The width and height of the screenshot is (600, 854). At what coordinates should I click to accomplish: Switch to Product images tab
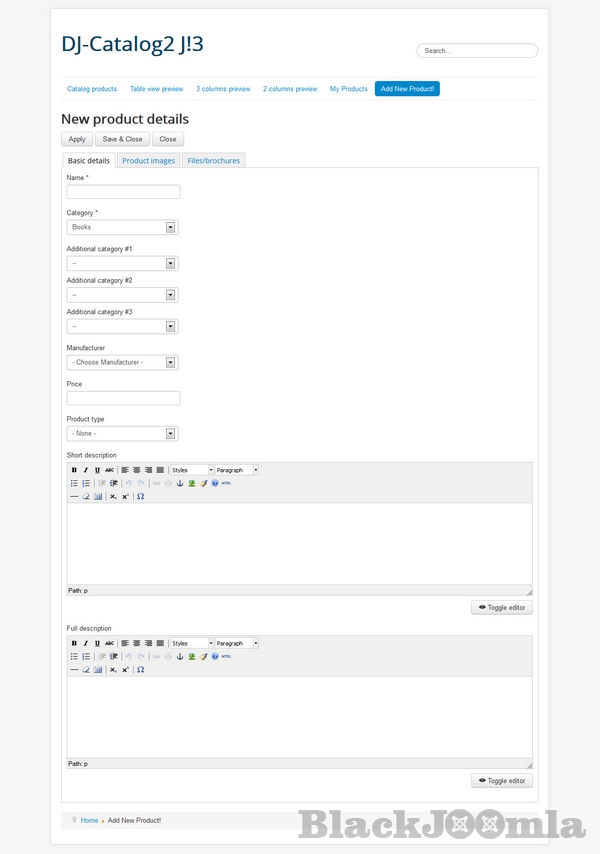click(x=148, y=160)
